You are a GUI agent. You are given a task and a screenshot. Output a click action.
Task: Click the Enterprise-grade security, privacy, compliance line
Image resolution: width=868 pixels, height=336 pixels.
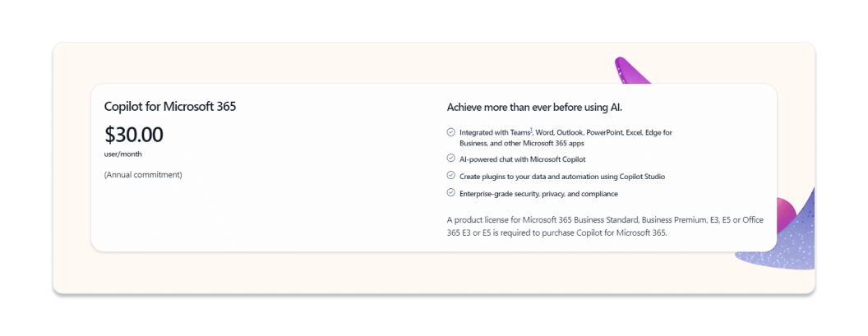click(x=538, y=194)
